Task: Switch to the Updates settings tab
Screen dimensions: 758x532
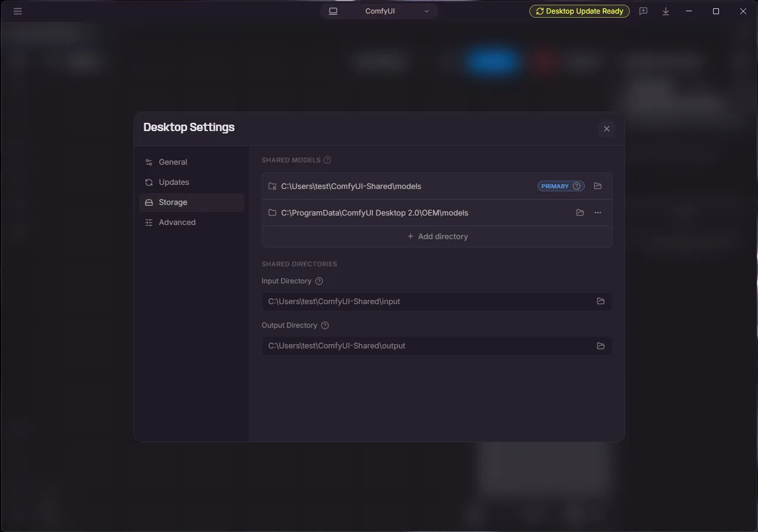Action: pos(191,182)
